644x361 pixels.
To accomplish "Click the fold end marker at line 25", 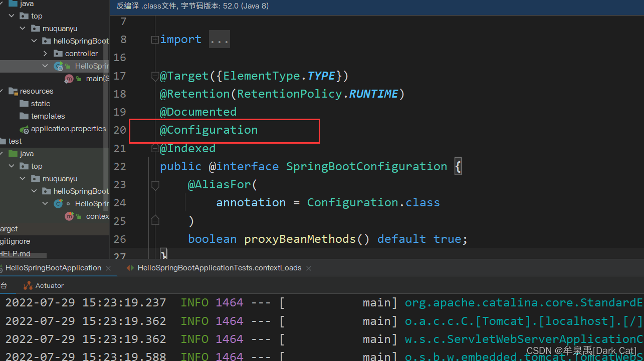I will 155,220.
